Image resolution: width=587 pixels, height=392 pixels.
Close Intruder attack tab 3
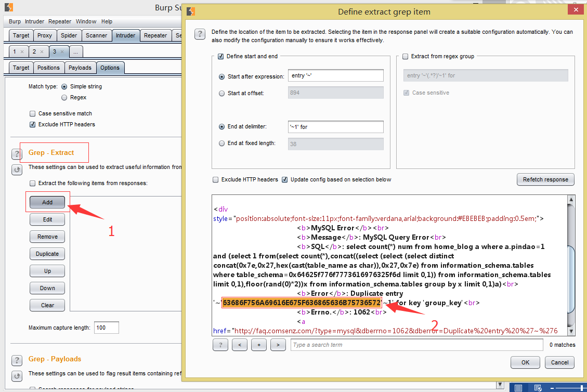(62, 51)
